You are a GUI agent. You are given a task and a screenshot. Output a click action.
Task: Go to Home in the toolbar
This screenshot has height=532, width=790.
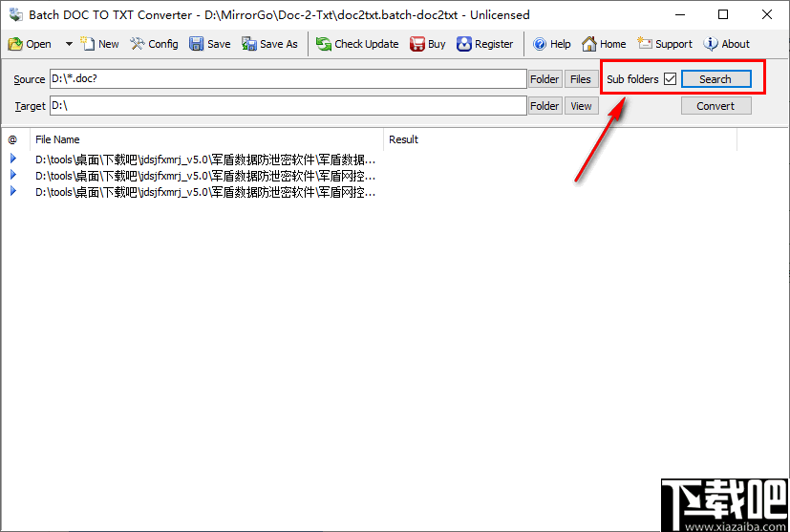point(604,44)
